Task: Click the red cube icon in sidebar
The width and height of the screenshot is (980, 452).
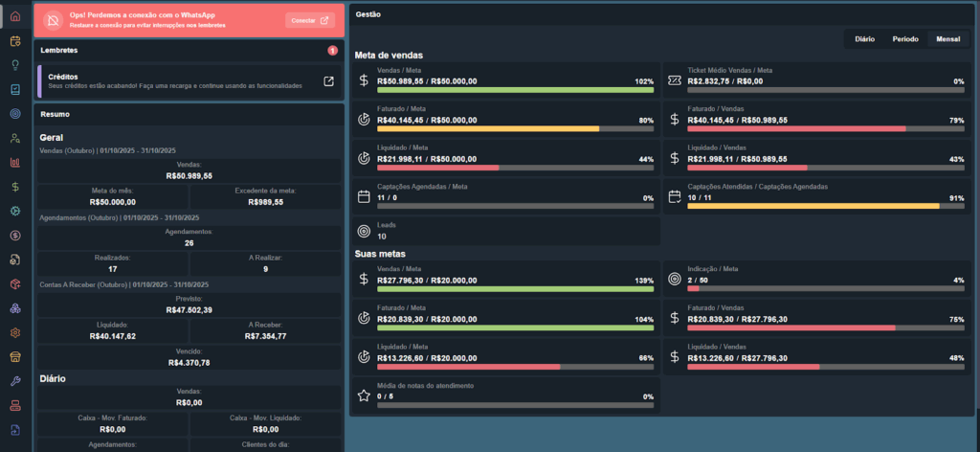Action: [15, 284]
